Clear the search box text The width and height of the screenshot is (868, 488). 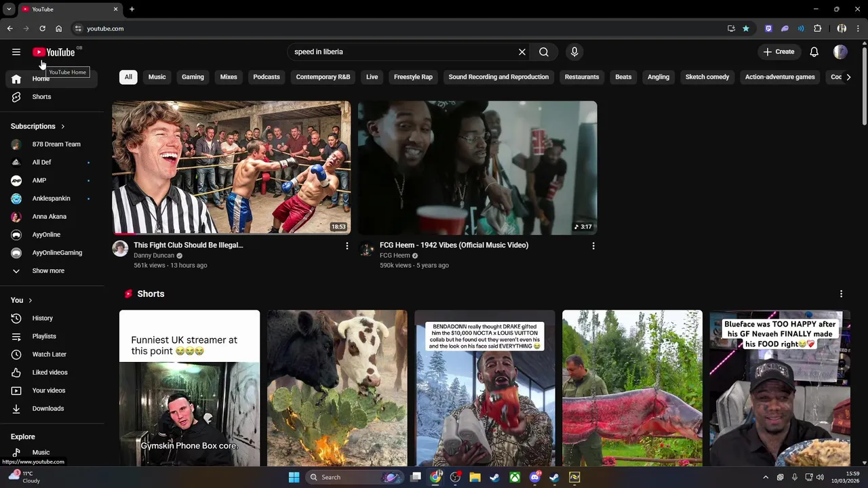click(x=522, y=52)
